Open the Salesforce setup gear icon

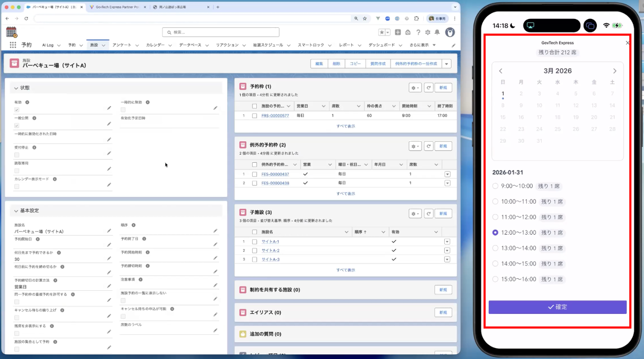pyautogui.click(x=427, y=33)
